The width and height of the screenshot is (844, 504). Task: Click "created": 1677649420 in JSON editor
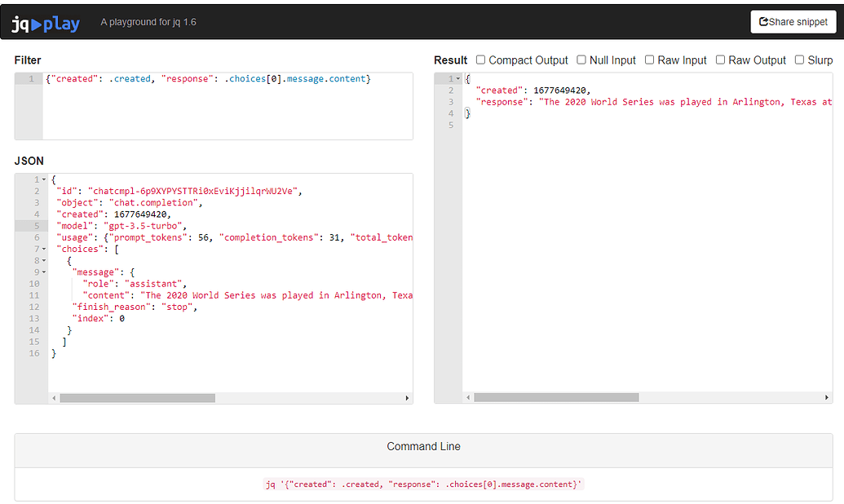click(x=113, y=214)
